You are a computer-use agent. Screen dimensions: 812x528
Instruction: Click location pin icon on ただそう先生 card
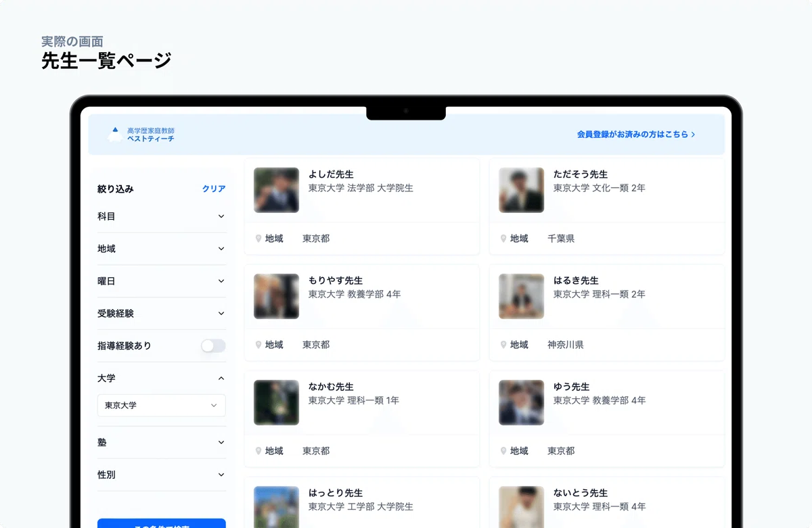(503, 239)
